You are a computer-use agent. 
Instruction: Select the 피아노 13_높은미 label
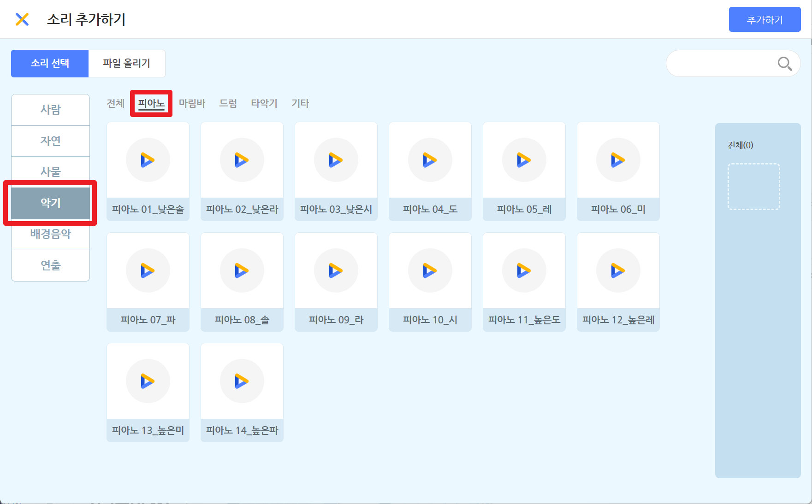click(x=148, y=430)
